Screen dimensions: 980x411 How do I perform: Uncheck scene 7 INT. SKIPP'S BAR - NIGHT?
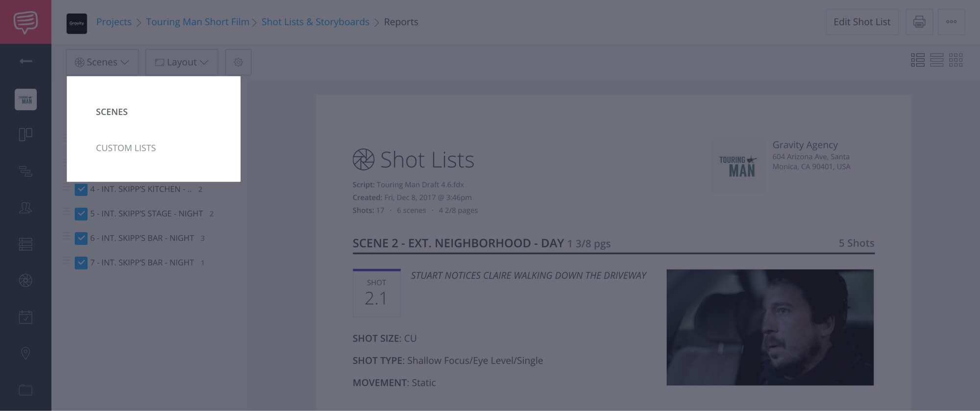tap(81, 263)
